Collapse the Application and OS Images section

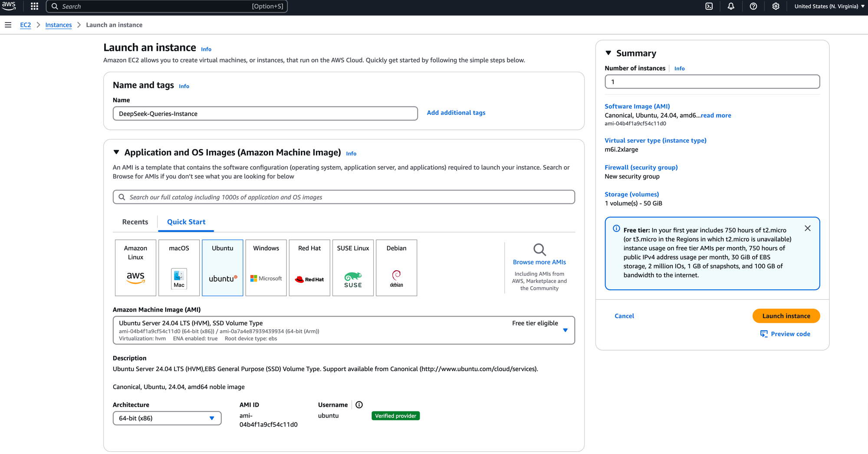116,152
